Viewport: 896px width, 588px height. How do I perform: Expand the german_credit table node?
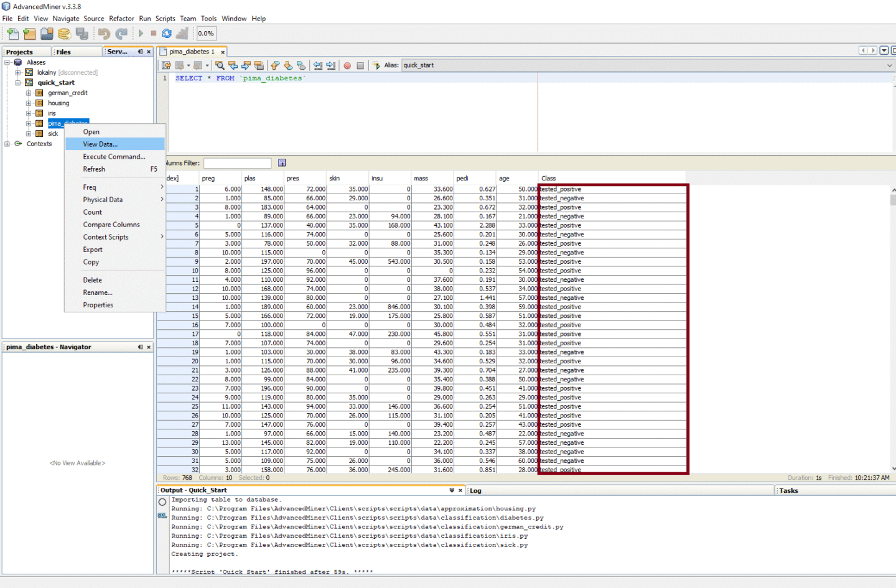click(x=29, y=93)
